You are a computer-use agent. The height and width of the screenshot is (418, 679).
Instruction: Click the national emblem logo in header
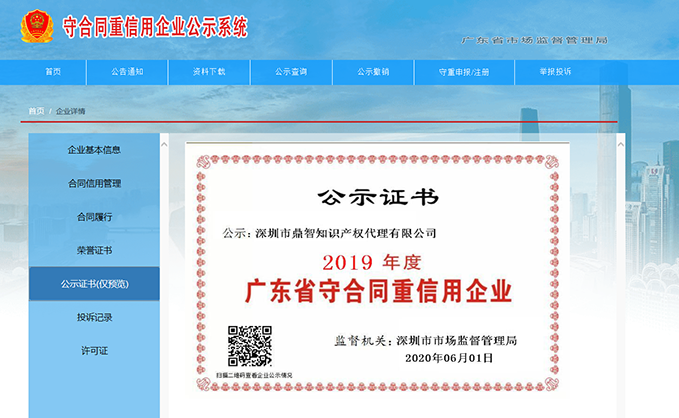(x=37, y=26)
